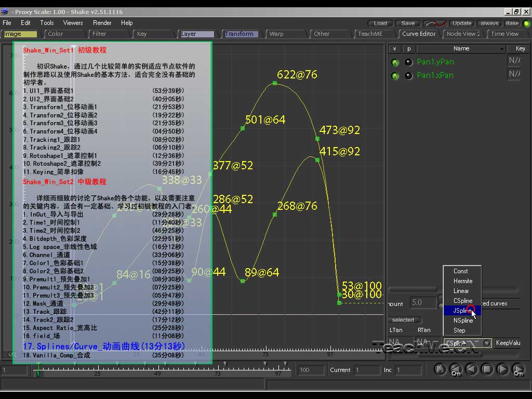Click the selected button
Screen dimensions: 532x399
click(x=403, y=320)
